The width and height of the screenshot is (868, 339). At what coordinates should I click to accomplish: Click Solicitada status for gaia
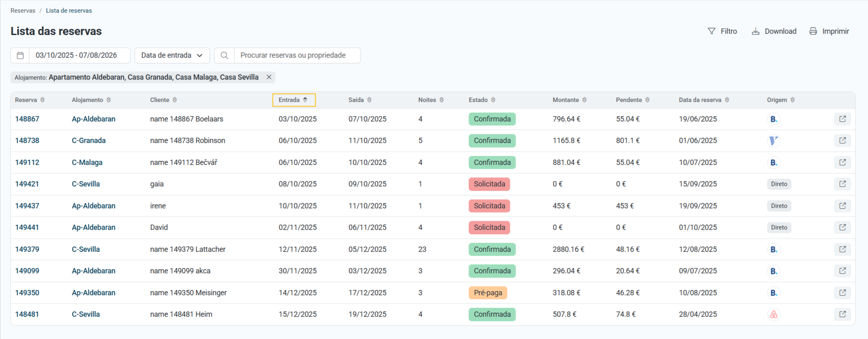pyautogui.click(x=489, y=184)
